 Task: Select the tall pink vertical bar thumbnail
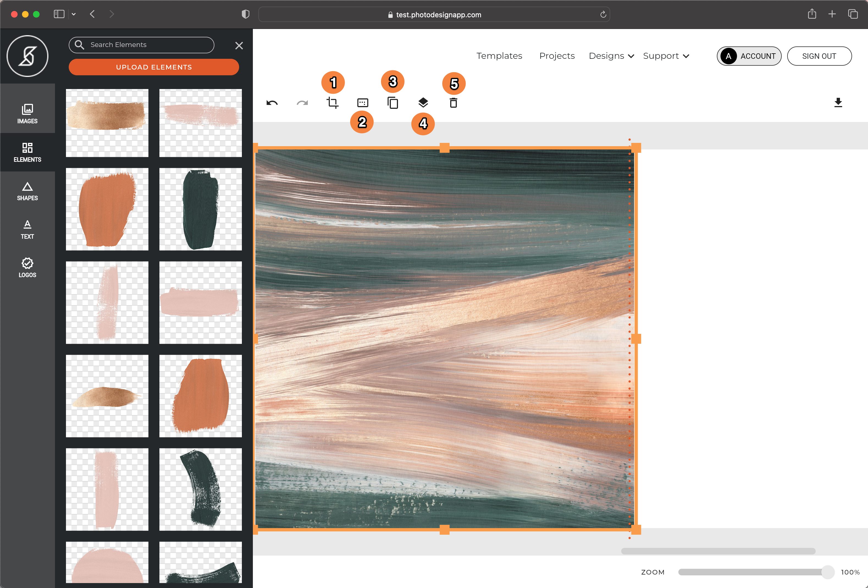pos(107,489)
